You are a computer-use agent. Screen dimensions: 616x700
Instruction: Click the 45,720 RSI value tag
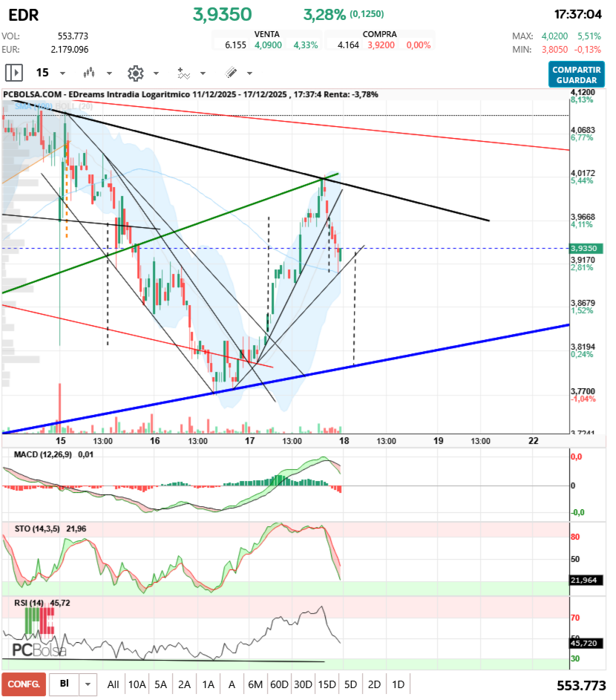click(x=586, y=644)
